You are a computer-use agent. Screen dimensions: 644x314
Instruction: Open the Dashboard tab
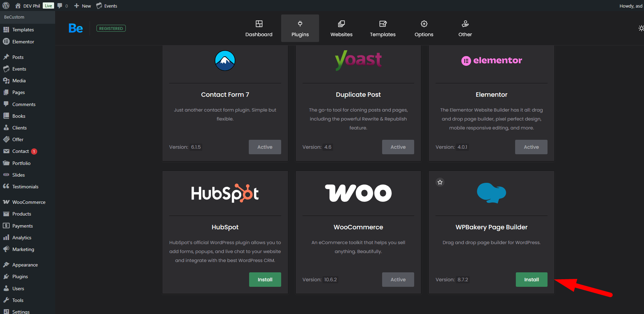(259, 28)
